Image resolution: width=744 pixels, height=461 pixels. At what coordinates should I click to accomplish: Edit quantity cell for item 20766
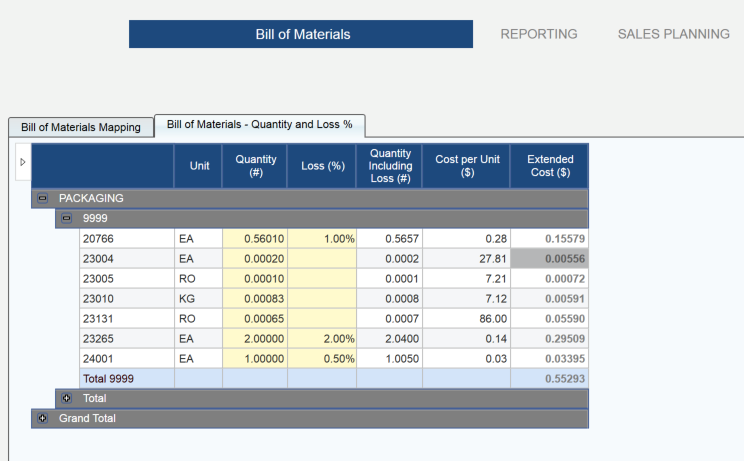[x=255, y=239]
